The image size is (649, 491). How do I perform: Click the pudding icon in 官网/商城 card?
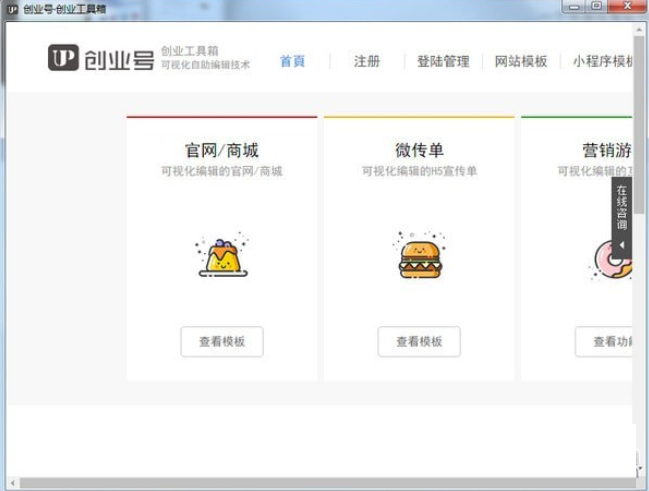[x=222, y=256]
